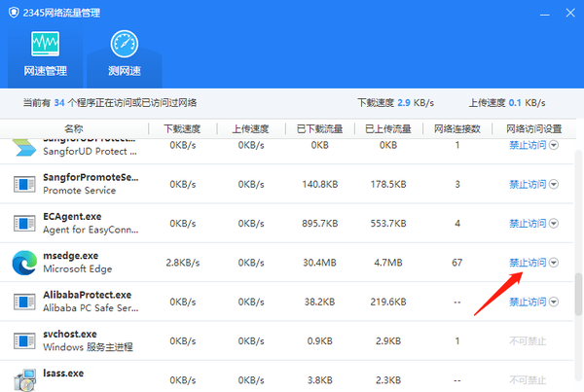
Task: Expand dropdown arrow next to msedge.exe 禁止访问
Action: [554, 263]
